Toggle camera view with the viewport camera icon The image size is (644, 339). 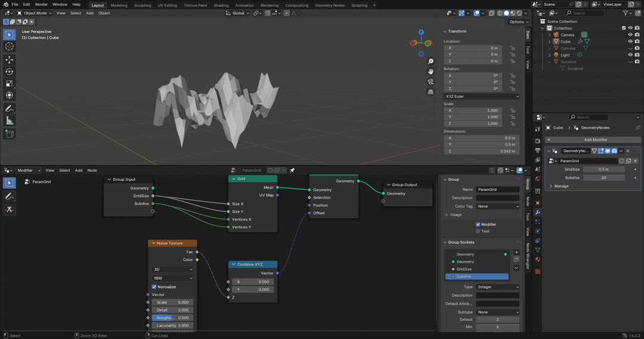431,82
